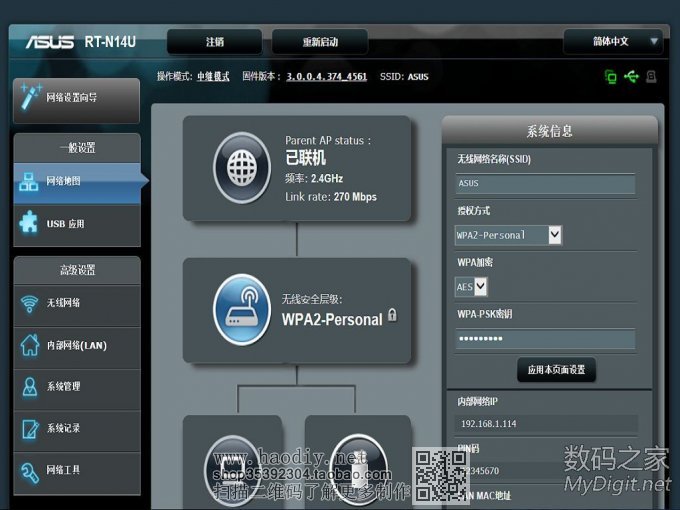Image resolution: width=680 pixels, height=510 pixels.
Task: Open the 简体中文 language dropdown
Action: click(613, 42)
